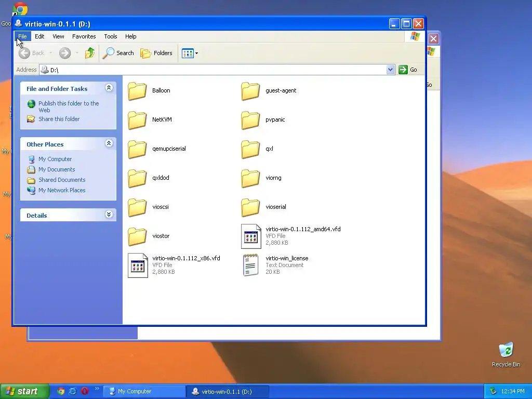Select the guest-agent folder icon
532x399 pixels.
click(x=250, y=91)
